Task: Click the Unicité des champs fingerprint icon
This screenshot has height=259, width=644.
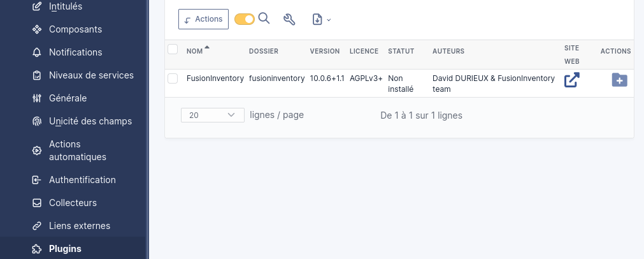Action: 37,121
